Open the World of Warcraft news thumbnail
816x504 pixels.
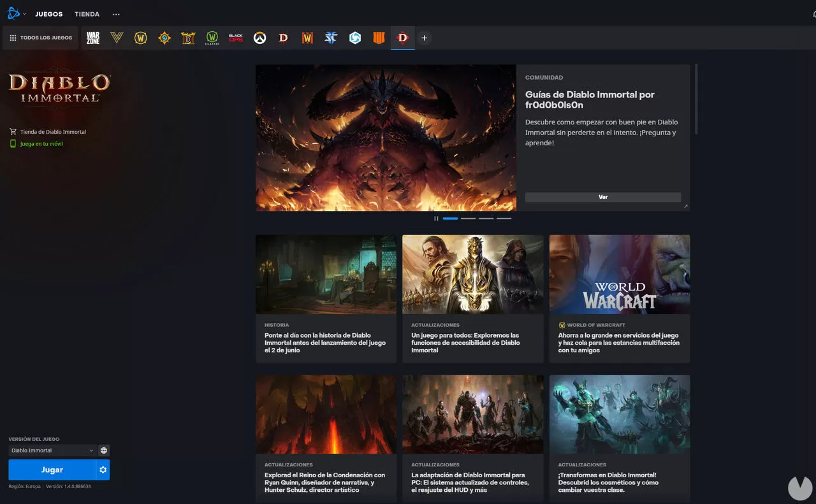620,274
